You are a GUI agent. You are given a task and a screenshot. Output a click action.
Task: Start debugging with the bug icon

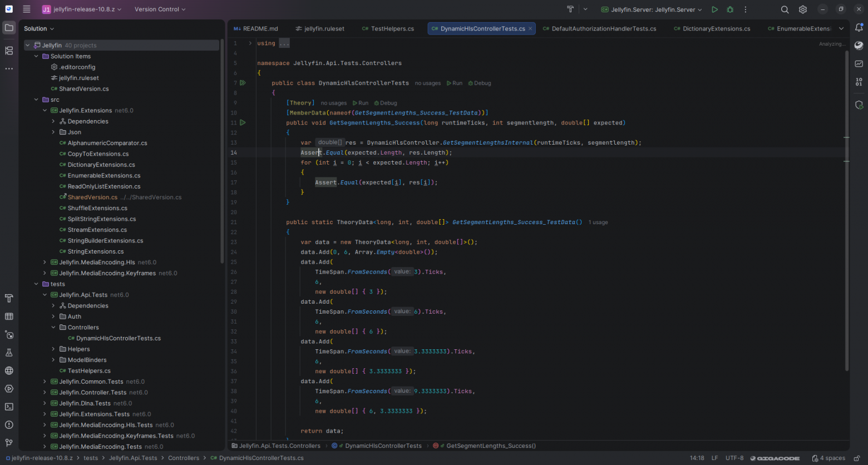[730, 9]
